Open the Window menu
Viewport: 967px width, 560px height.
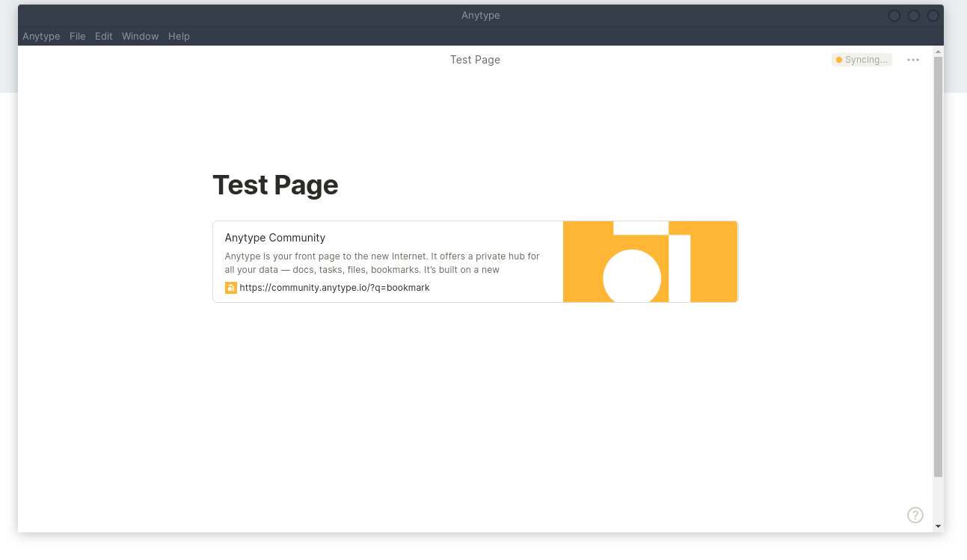pyautogui.click(x=141, y=36)
